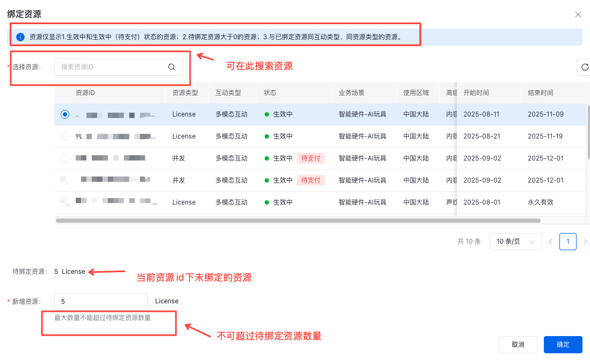This screenshot has height=364, width=590.
Task: Close the 绑定资源 dialog with X icon
Action: click(x=578, y=14)
